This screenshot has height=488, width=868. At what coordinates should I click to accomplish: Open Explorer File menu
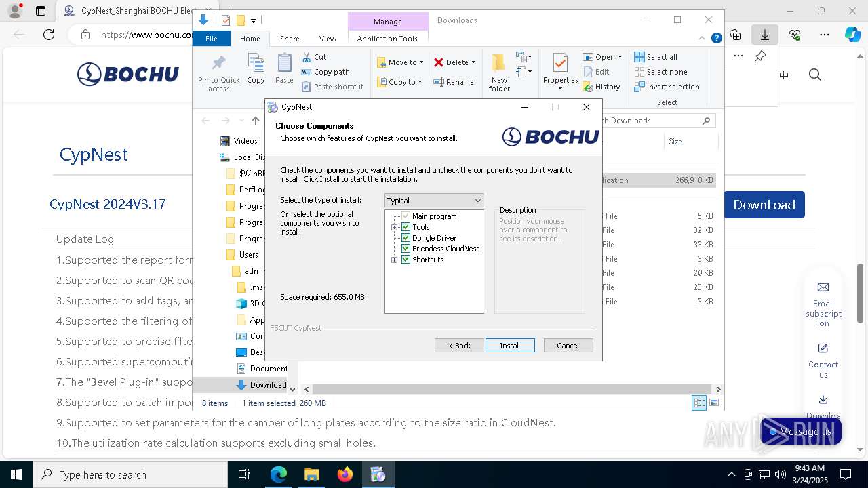point(212,39)
